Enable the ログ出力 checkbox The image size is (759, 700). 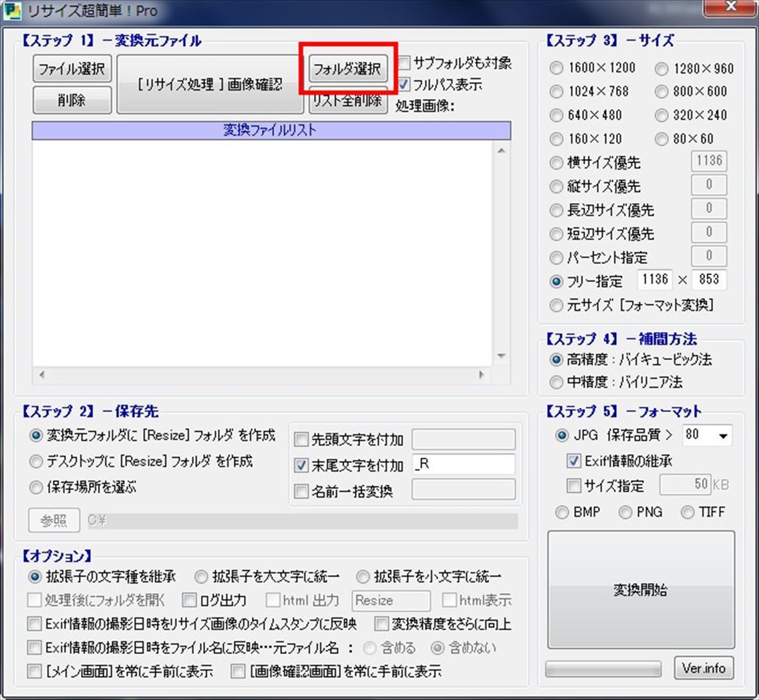coord(190,600)
